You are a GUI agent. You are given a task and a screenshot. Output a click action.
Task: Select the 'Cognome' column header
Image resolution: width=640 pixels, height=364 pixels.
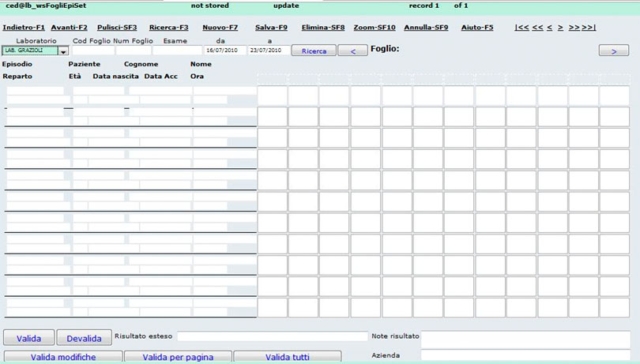(x=141, y=64)
